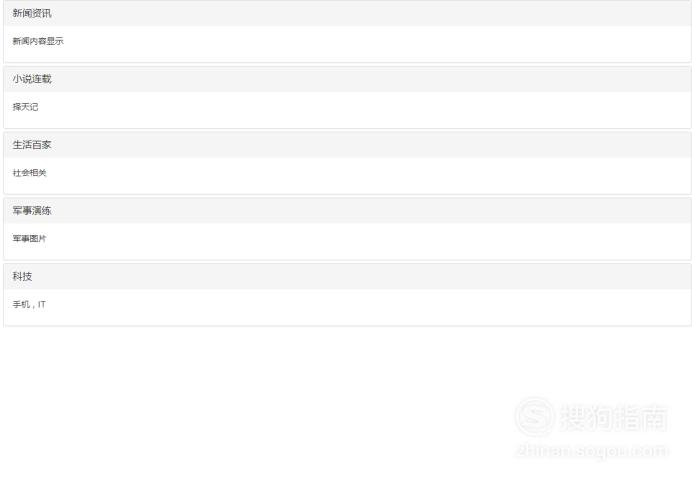Click the word IT in the 科技 panel
Screen dimensions: 692x485
(42, 304)
